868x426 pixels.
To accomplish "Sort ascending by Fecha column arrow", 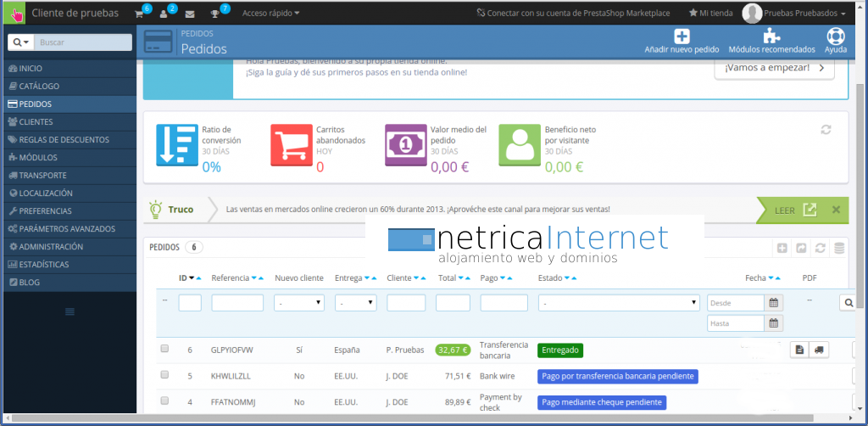I will 778,278.
